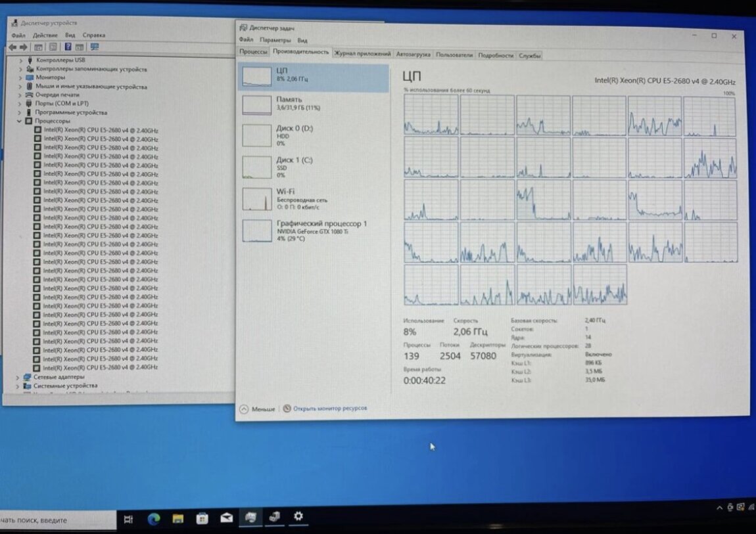Open Microsoft Edge from the taskbar
This screenshot has width=756, height=534.
154,518
